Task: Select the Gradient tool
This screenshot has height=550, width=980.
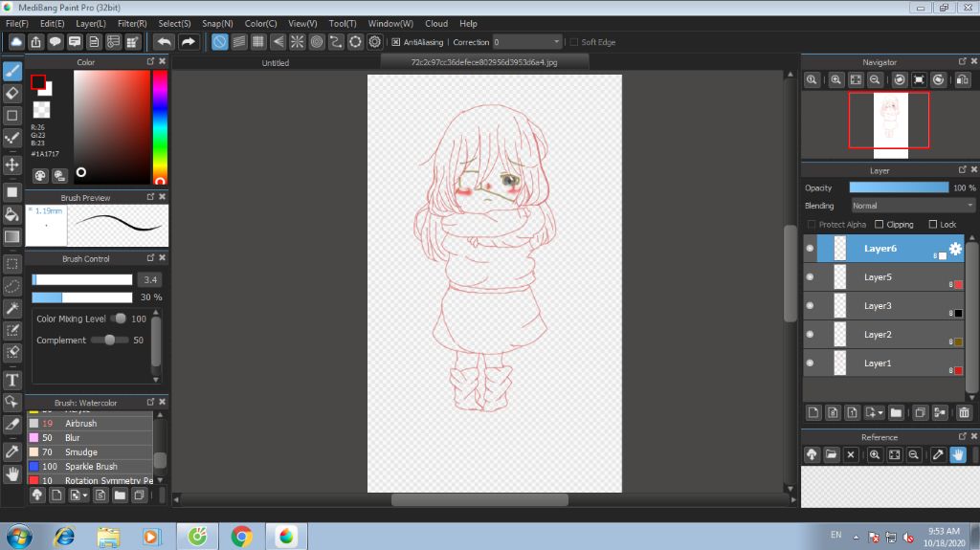Action: click(11, 237)
